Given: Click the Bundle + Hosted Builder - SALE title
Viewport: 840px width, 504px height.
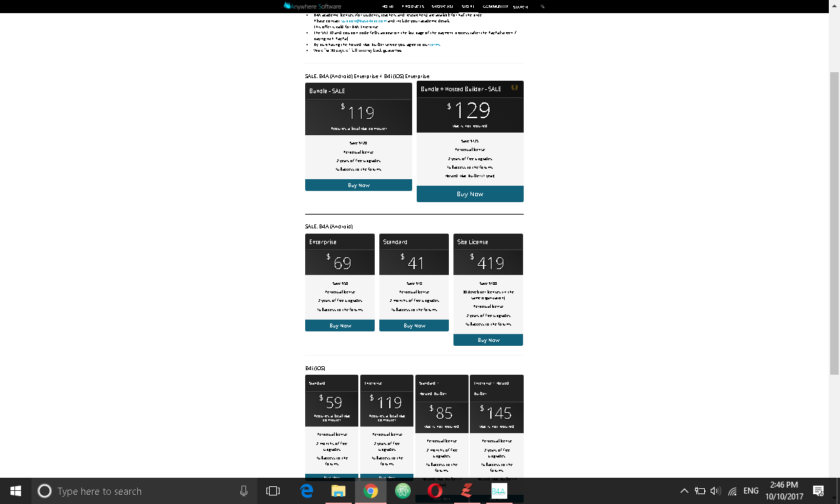Looking at the screenshot, I should (x=461, y=89).
